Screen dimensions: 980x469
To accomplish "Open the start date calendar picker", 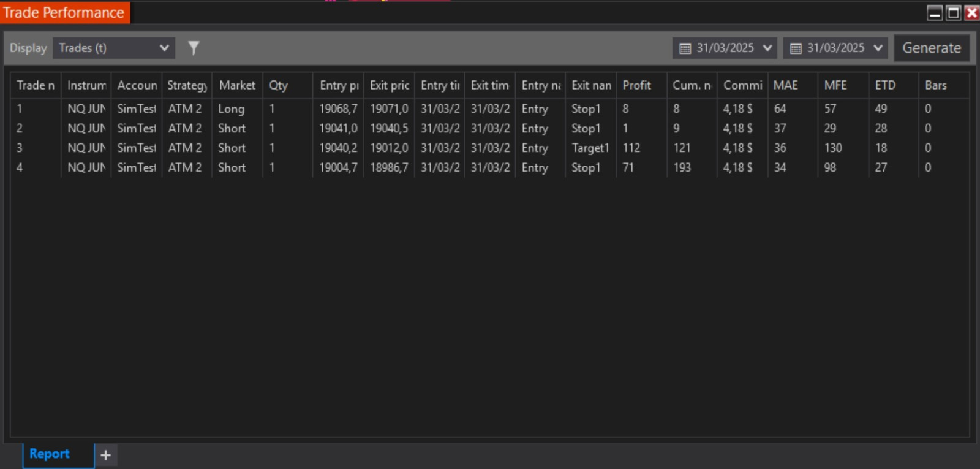I will (x=685, y=48).
